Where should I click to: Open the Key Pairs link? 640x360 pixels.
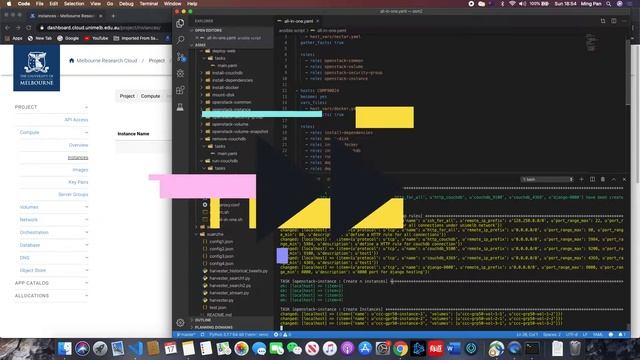click(x=78, y=182)
